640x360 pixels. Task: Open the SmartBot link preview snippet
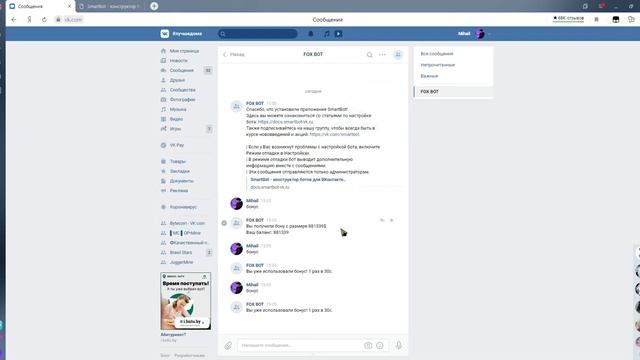pos(298,183)
